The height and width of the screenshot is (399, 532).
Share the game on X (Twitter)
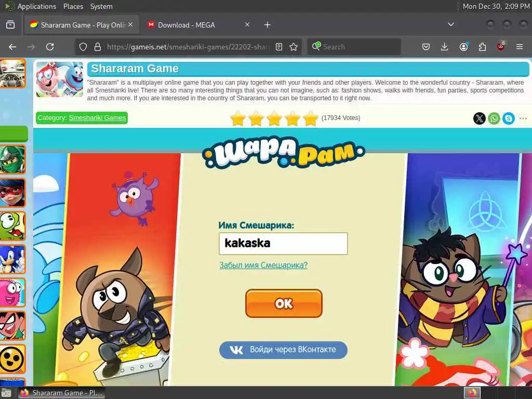480,118
